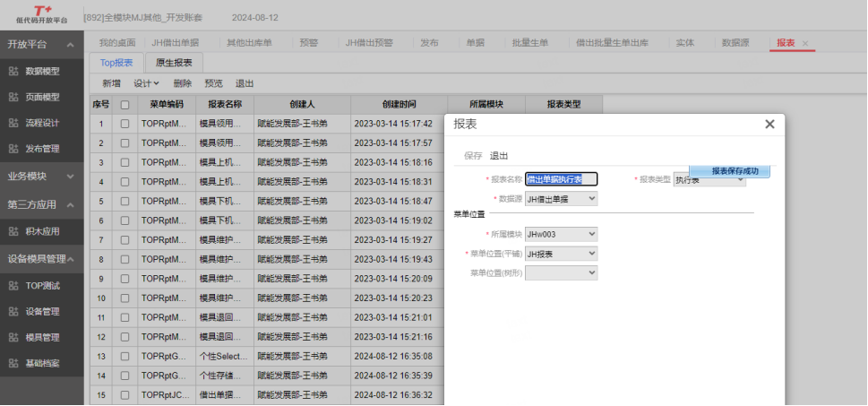
Task: Check the checkbox in row 9
Action: 125,279
